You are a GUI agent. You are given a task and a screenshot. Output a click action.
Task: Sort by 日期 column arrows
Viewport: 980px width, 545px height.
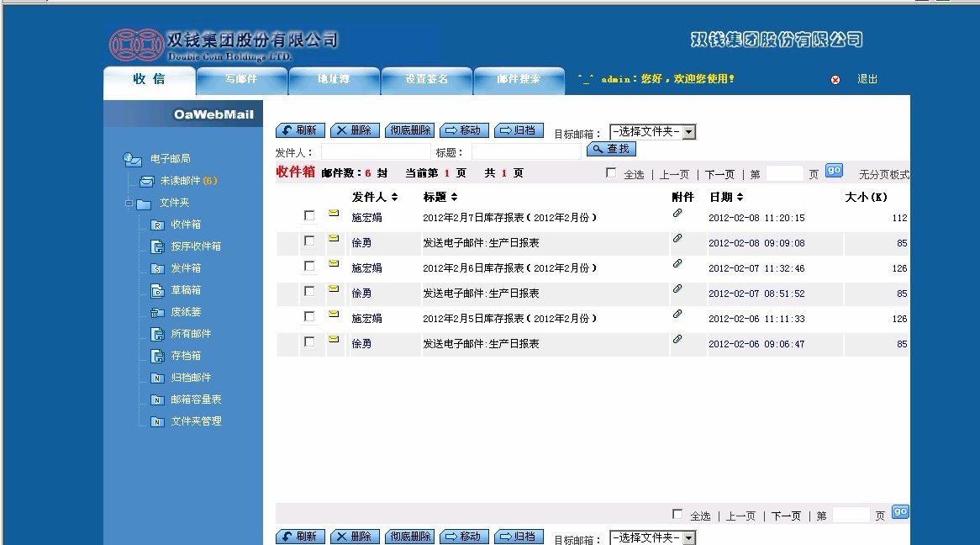pos(740,197)
